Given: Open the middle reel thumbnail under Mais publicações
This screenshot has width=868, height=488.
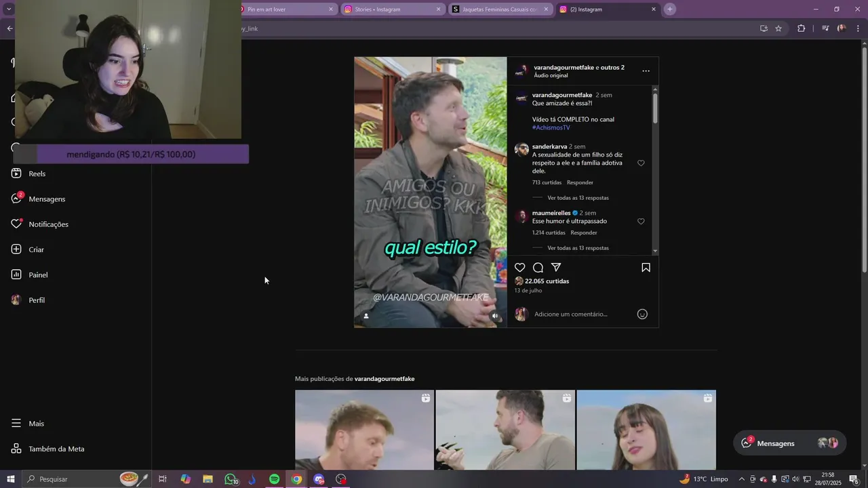Looking at the screenshot, I should pos(505,430).
